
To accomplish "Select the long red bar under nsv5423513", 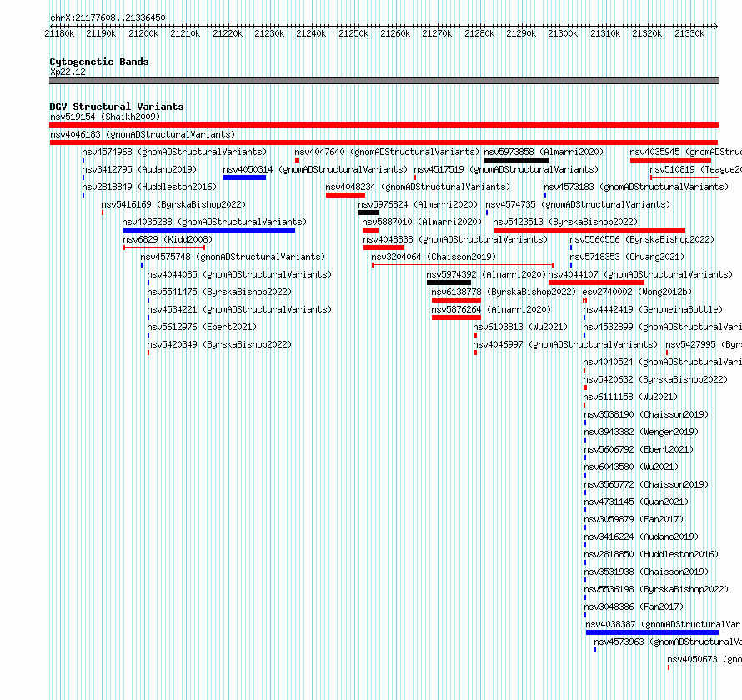I will (x=589, y=230).
